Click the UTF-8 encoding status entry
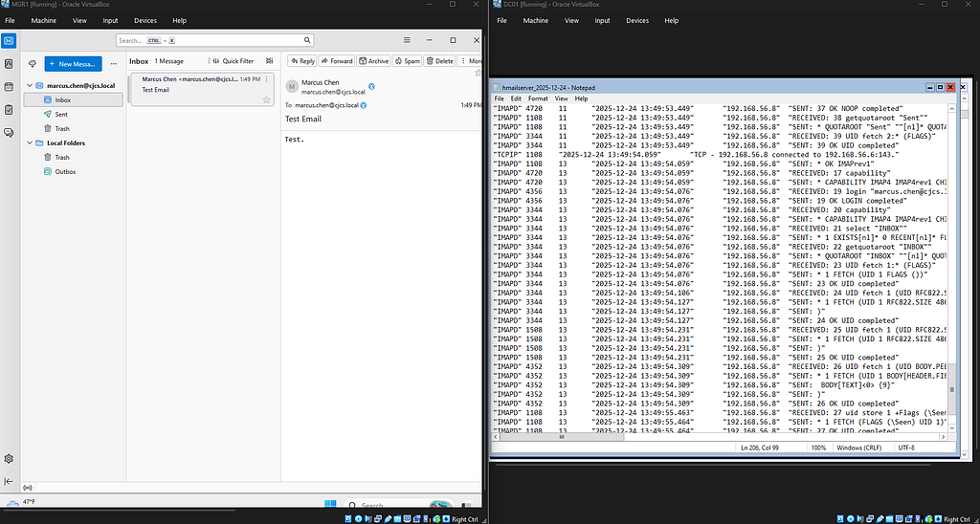This screenshot has width=980, height=524. point(907,448)
